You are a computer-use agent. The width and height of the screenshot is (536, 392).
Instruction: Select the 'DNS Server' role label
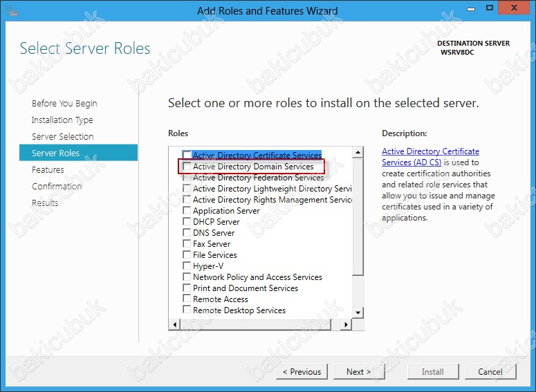pos(214,233)
